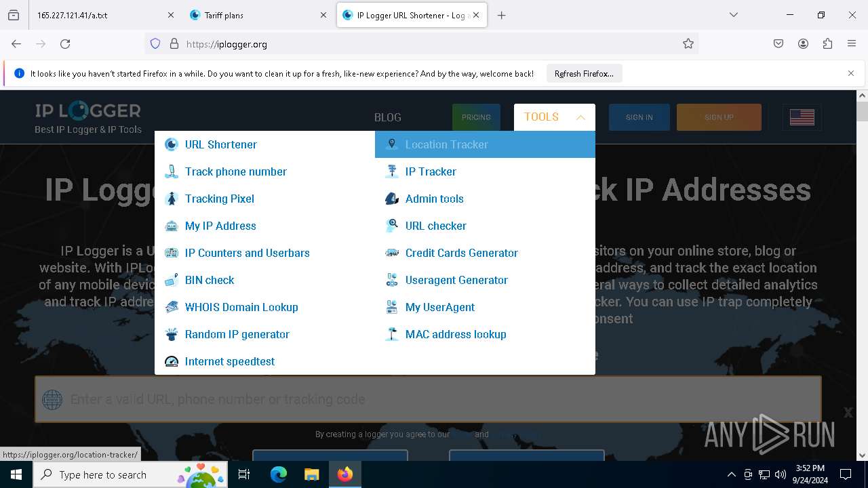The image size is (868, 488).
Task: Click the WHOIS Domain Lookup icon
Action: 172,307
